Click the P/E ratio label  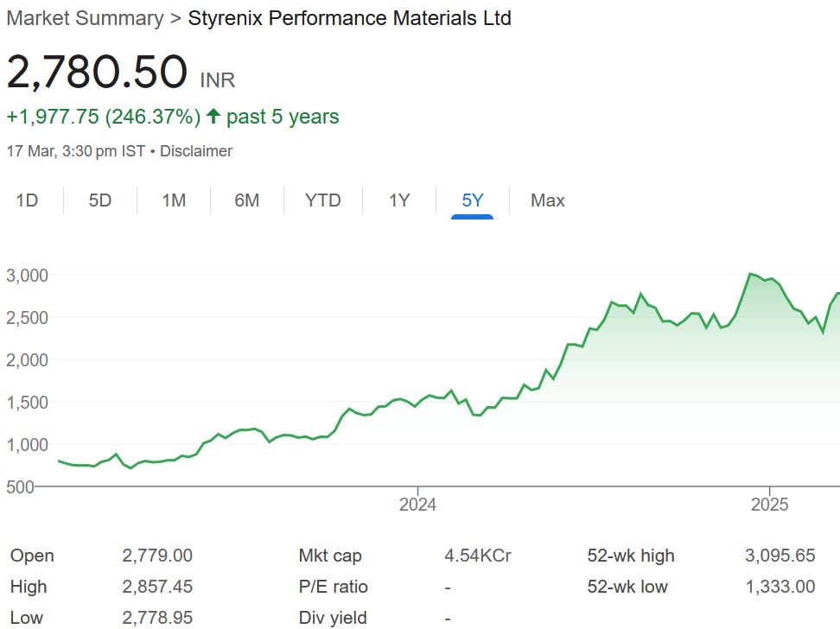tap(334, 587)
